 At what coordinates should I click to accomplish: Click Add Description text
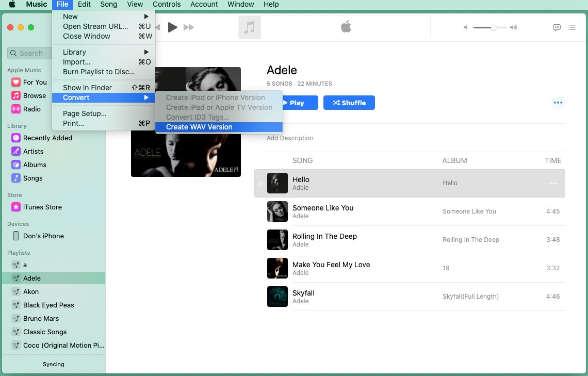click(x=290, y=138)
